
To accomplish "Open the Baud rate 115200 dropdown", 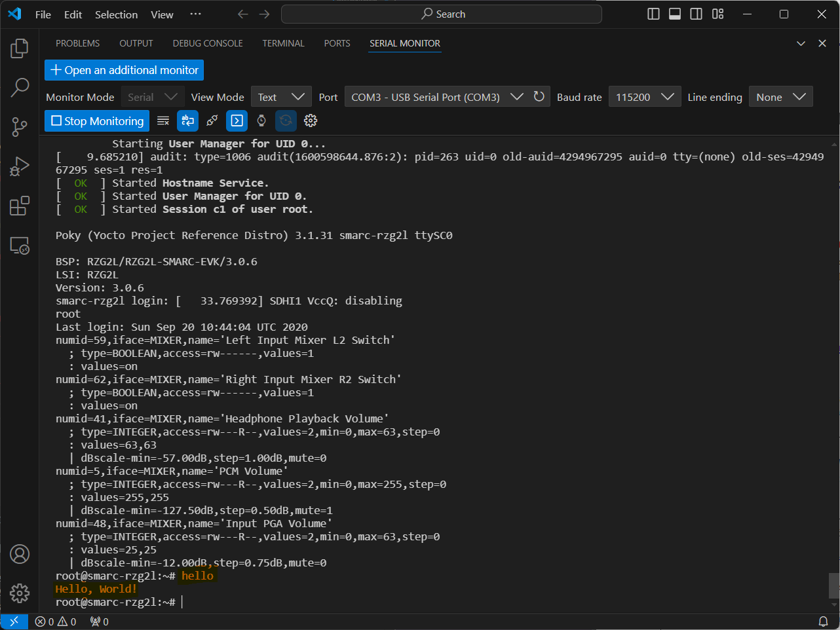I will click(645, 97).
